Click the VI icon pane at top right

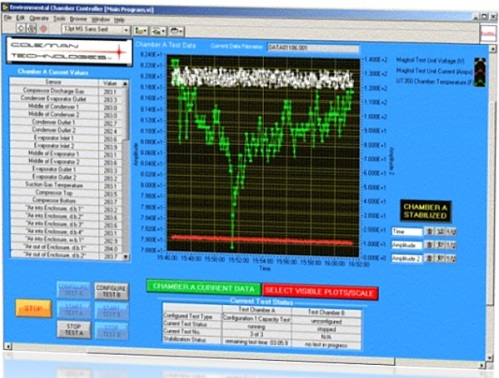pos(488,34)
